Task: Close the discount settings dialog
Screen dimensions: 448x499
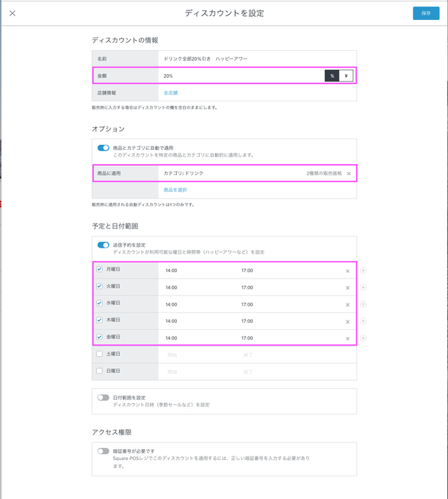Action: [12, 13]
